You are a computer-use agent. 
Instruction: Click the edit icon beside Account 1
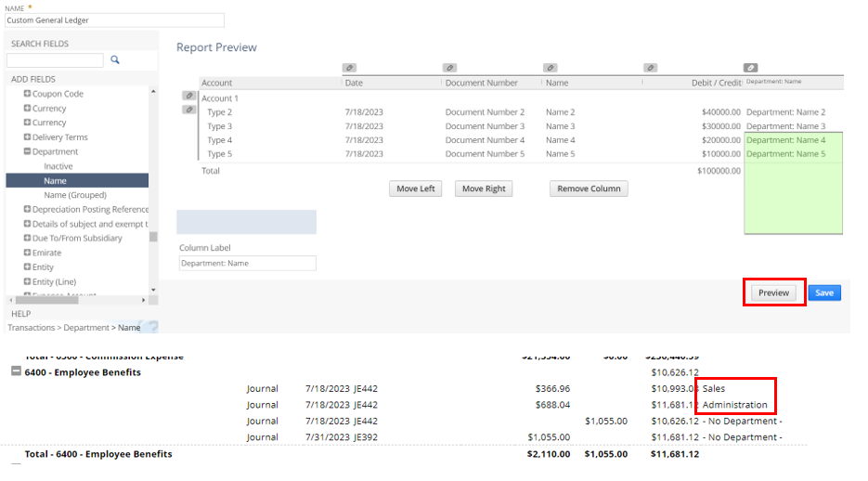coord(189,96)
